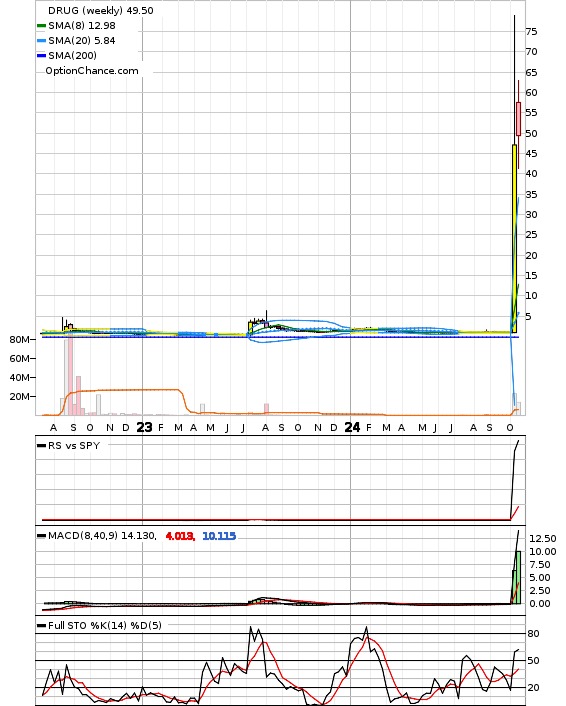Click the pink candle near 55
Image resolution: width=566 pixels, height=706 pixels.
point(519,119)
